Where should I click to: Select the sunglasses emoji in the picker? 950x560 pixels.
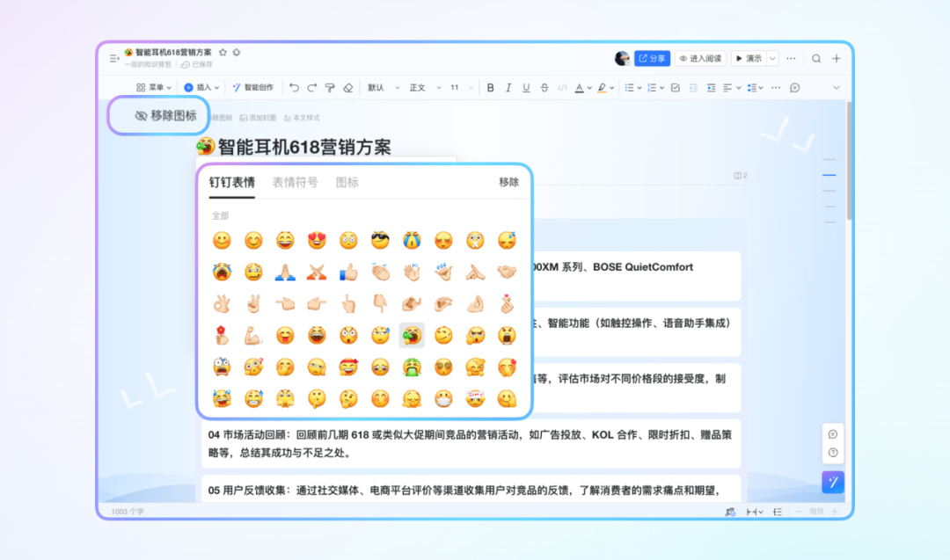(380, 239)
